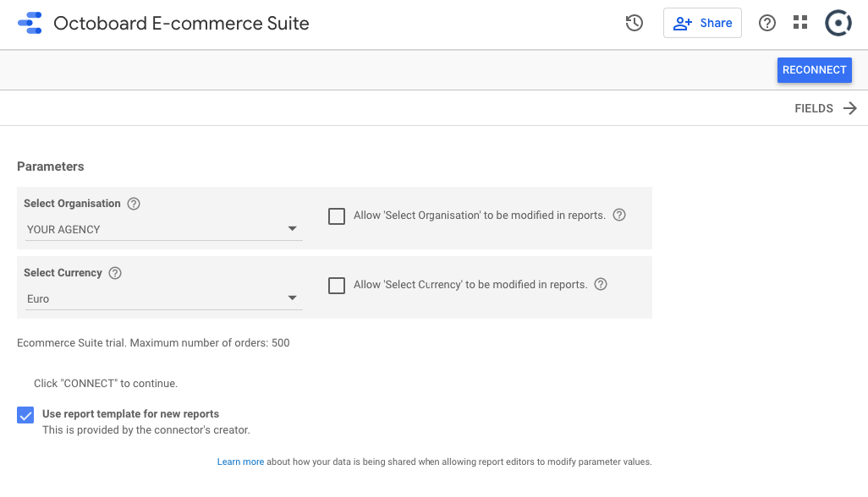Click the help icon beside Select Currency label
Viewport: 868px width, 497px height.
pos(115,273)
